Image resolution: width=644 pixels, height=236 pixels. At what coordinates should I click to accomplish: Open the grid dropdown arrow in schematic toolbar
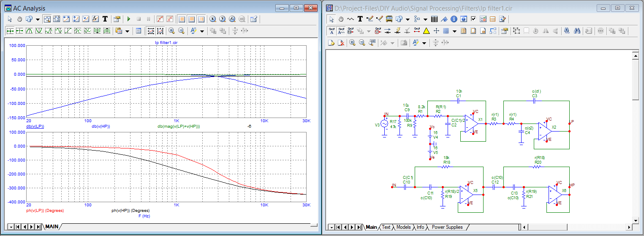[454, 31]
